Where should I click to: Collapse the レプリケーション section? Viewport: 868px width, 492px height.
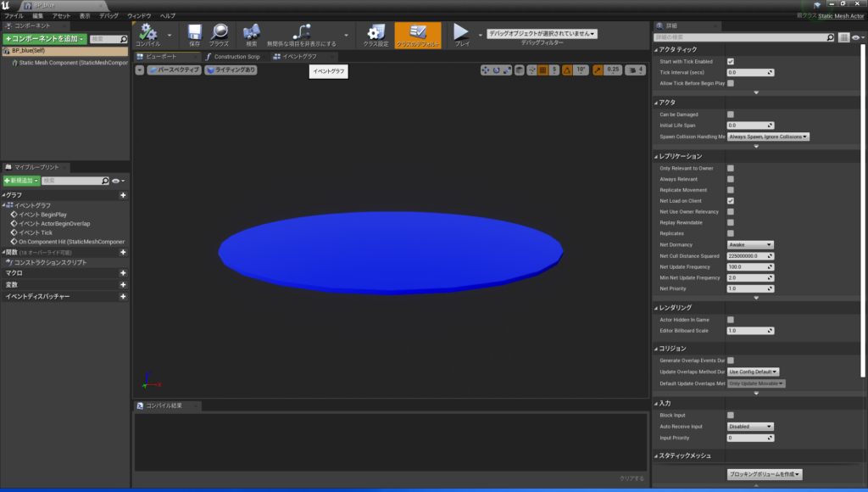[x=655, y=157]
